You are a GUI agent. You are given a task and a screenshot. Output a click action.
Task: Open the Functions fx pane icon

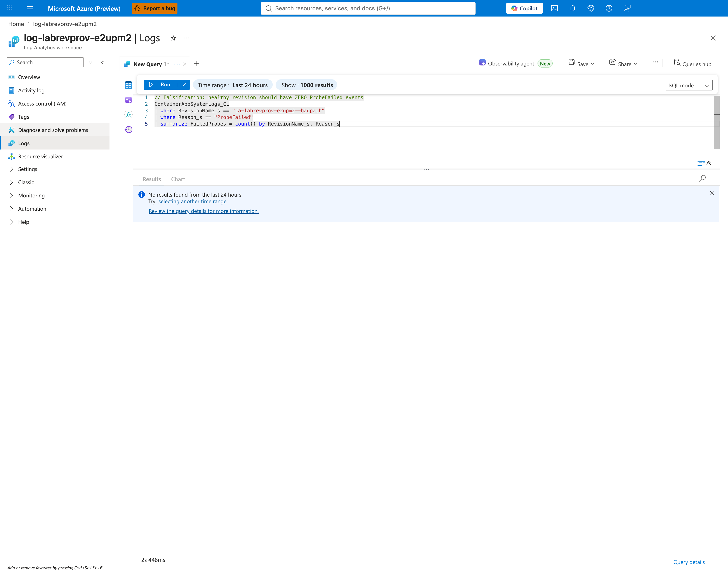128,115
